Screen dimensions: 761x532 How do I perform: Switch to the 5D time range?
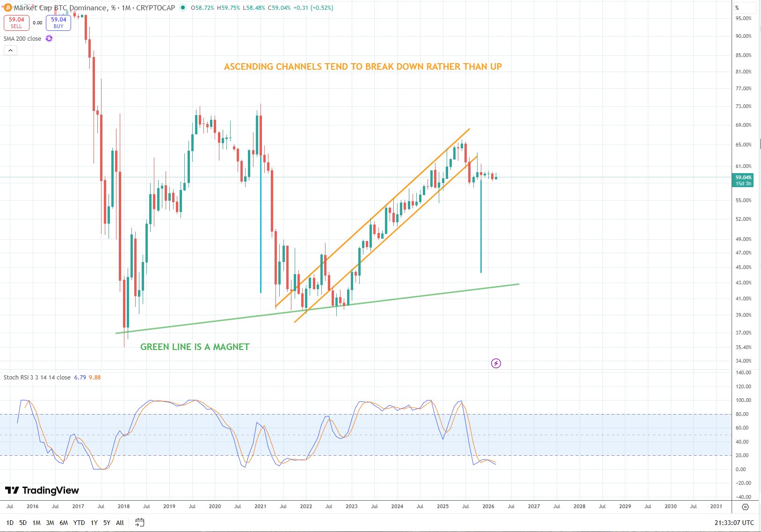click(23, 523)
